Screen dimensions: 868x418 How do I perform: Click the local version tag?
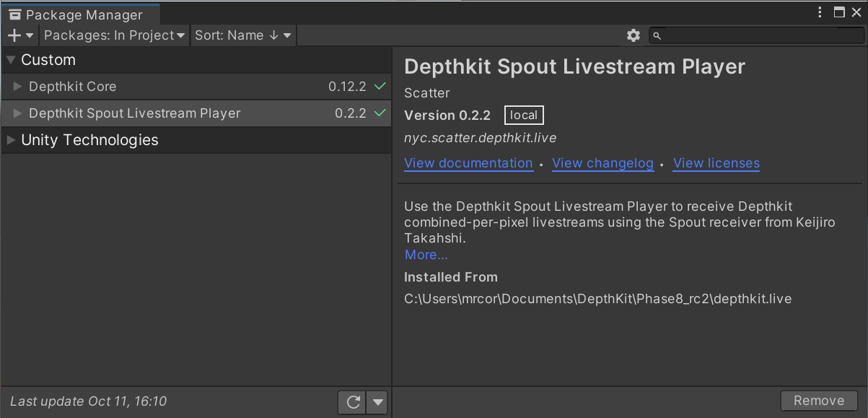(524, 116)
